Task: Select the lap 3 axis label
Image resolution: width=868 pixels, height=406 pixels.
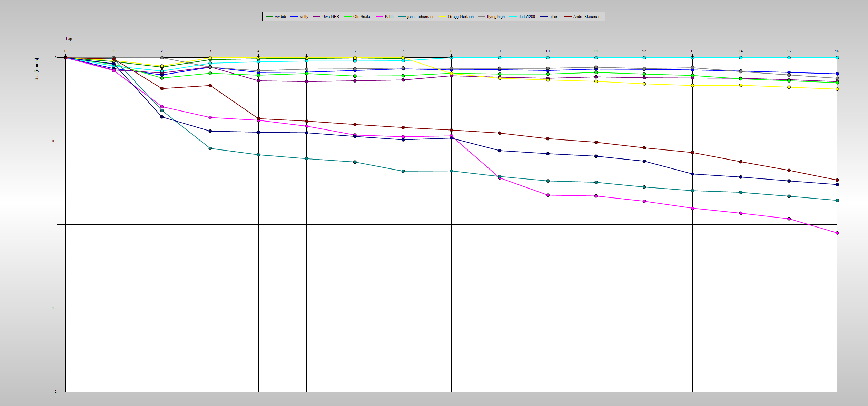Action: (210, 51)
